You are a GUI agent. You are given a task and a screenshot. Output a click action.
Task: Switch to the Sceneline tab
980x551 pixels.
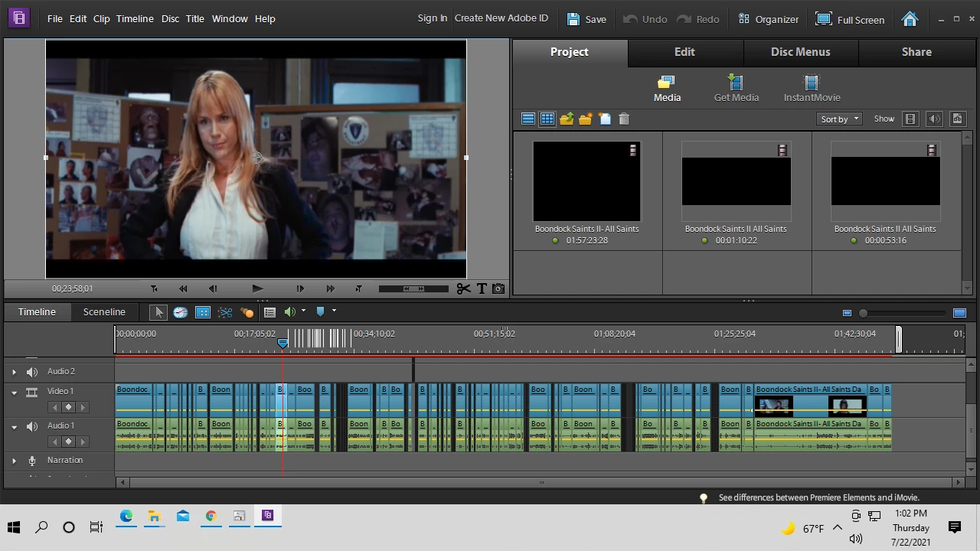tap(104, 312)
